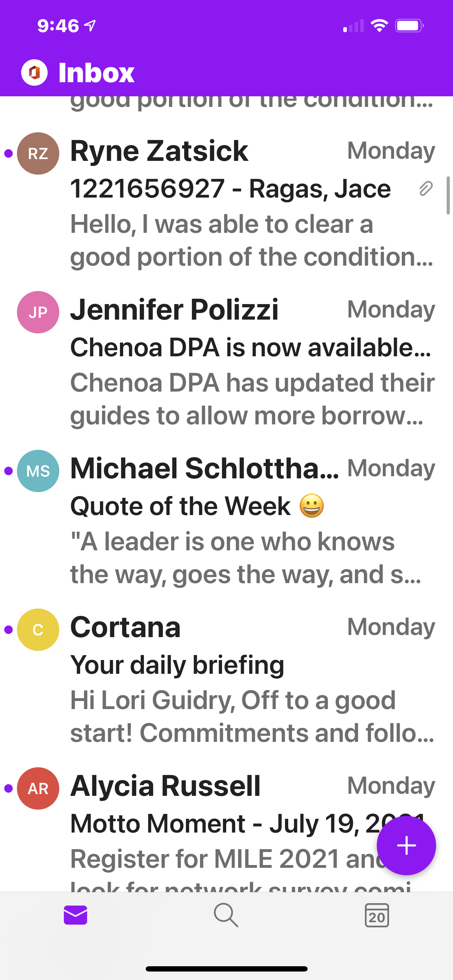Image resolution: width=453 pixels, height=980 pixels.
Task: Open the 'Quote of the Week' email
Action: tap(181, 506)
